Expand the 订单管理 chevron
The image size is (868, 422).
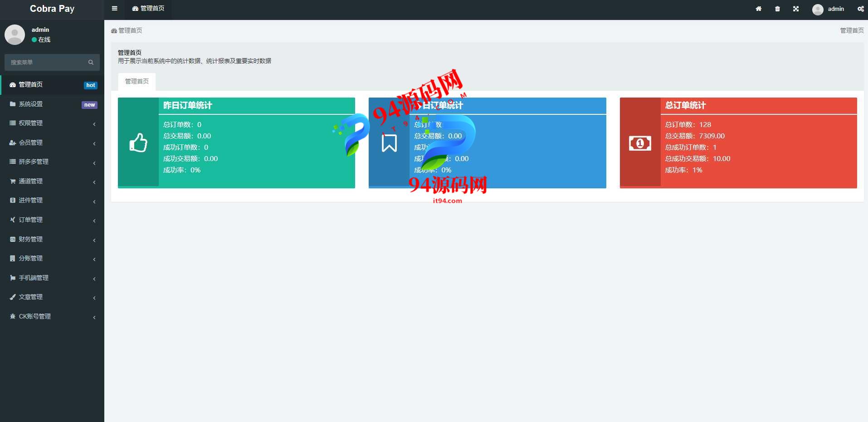tap(94, 221)
